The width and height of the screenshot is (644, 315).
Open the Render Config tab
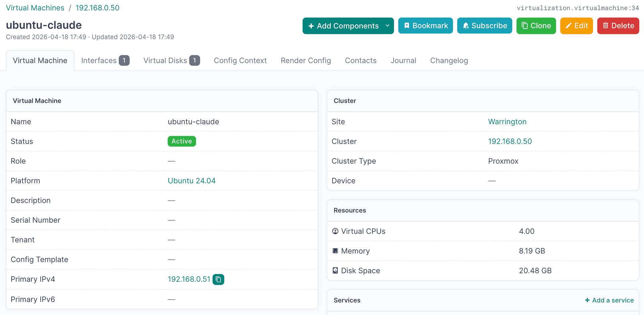[x=306, y=60]
